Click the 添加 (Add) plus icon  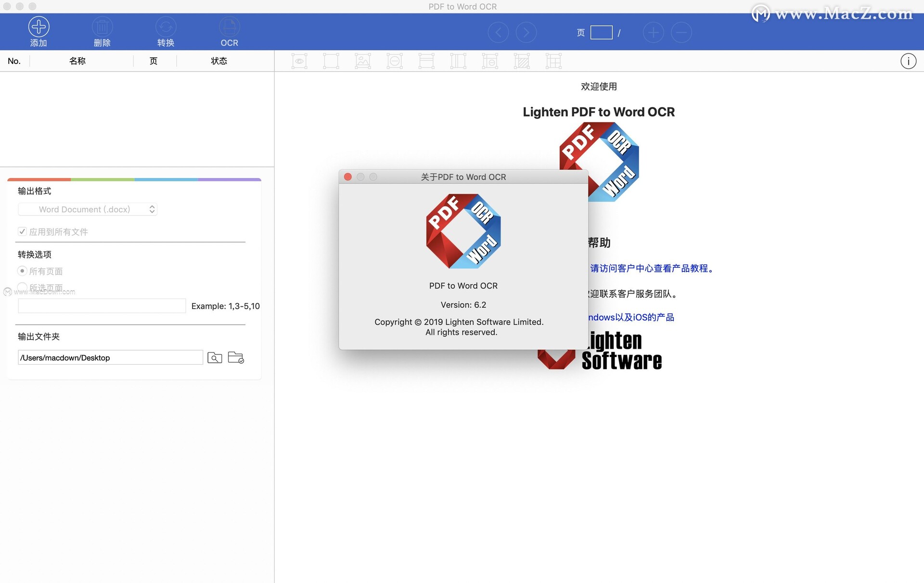[38, 26]
